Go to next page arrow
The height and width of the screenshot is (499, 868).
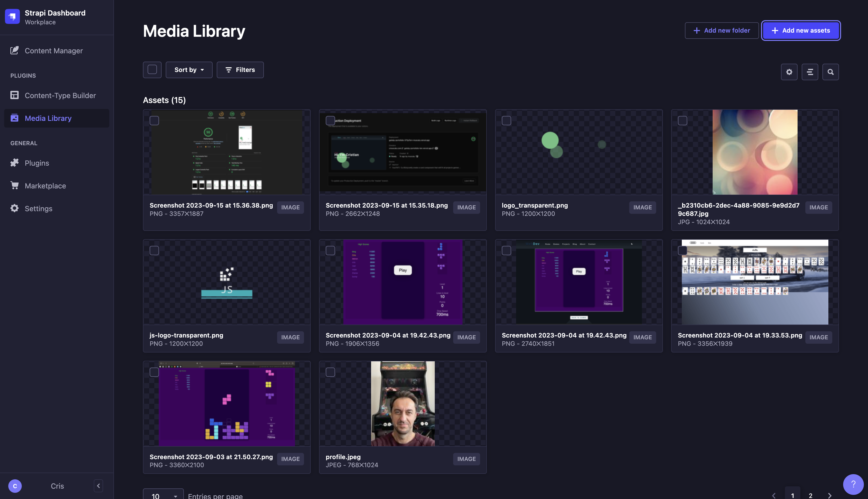(x=830, y=495)
